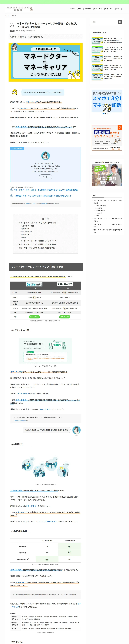Jump to ②相談形式 in main 目次
The width and height of the screenshot is (129, 644).
pos(25,229)
